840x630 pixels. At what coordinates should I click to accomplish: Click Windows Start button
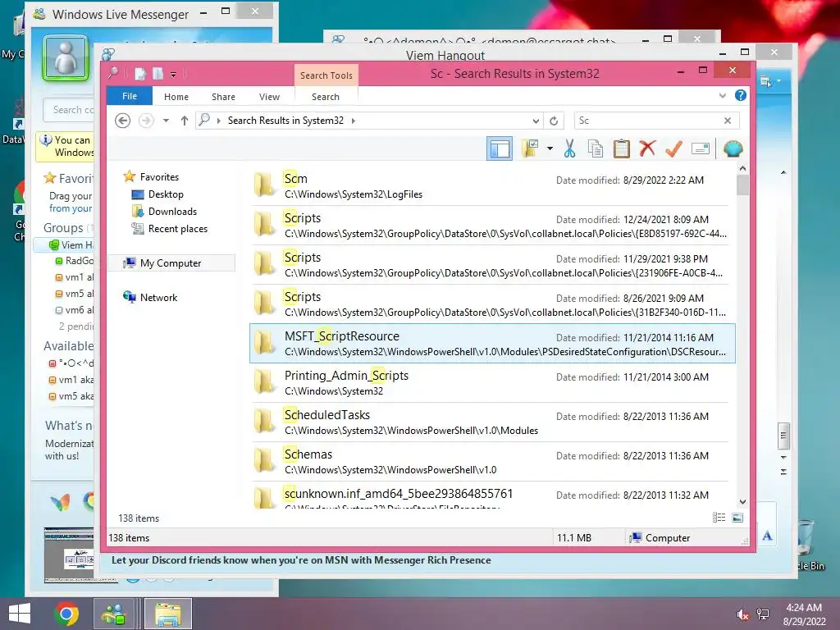(20, 614)
